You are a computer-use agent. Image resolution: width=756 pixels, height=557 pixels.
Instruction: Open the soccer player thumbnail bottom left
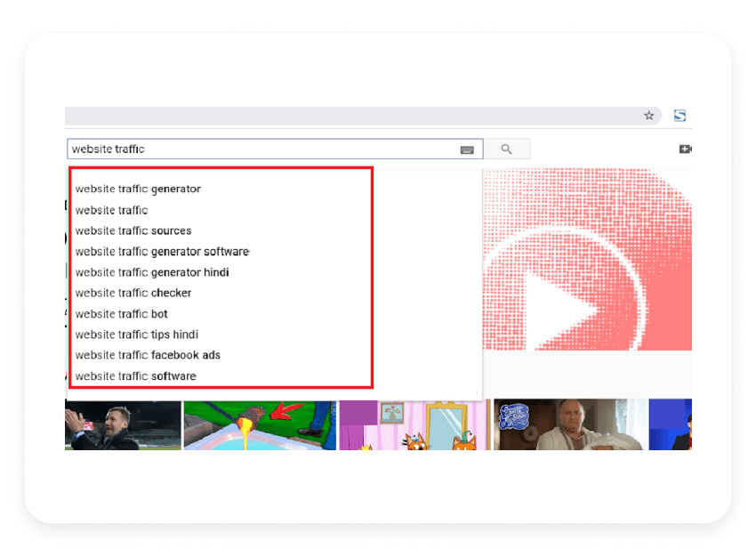pyautogui.click(x=123, y=424)
